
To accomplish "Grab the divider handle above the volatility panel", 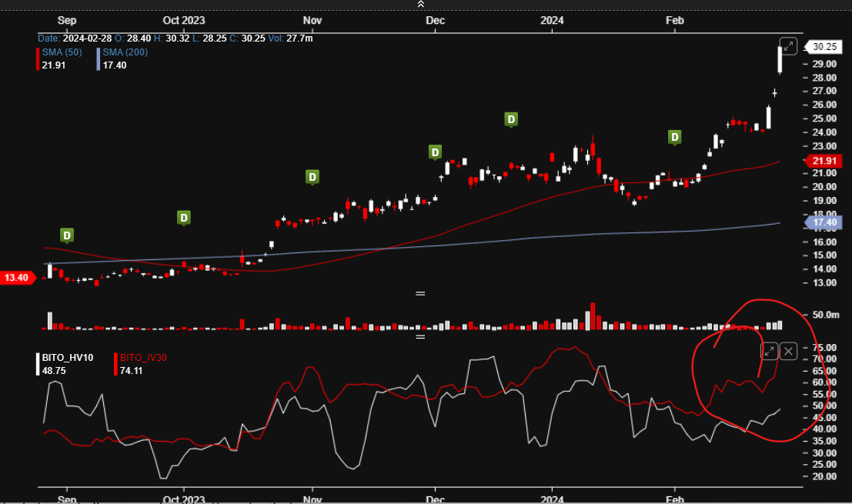I will point(420,337).
